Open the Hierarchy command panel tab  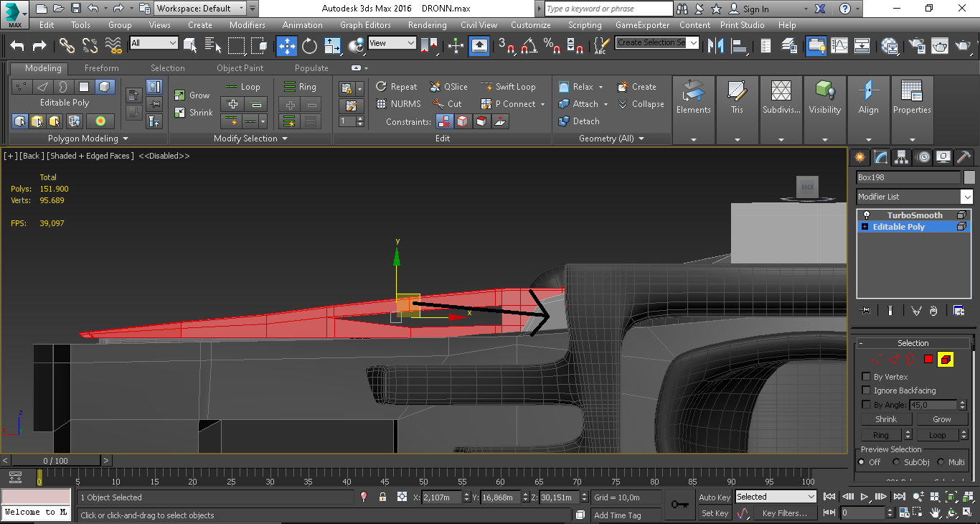[x=901, y=157]
